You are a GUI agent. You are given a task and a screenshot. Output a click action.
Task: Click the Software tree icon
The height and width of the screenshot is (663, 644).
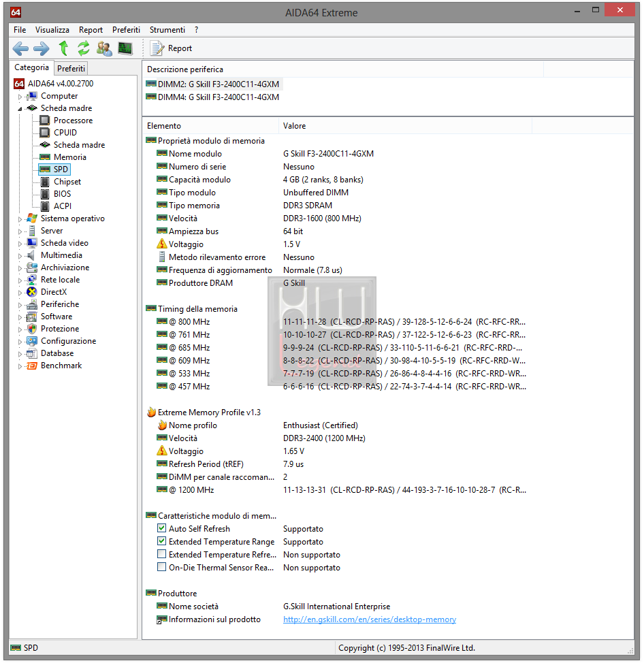pos(32,317)
